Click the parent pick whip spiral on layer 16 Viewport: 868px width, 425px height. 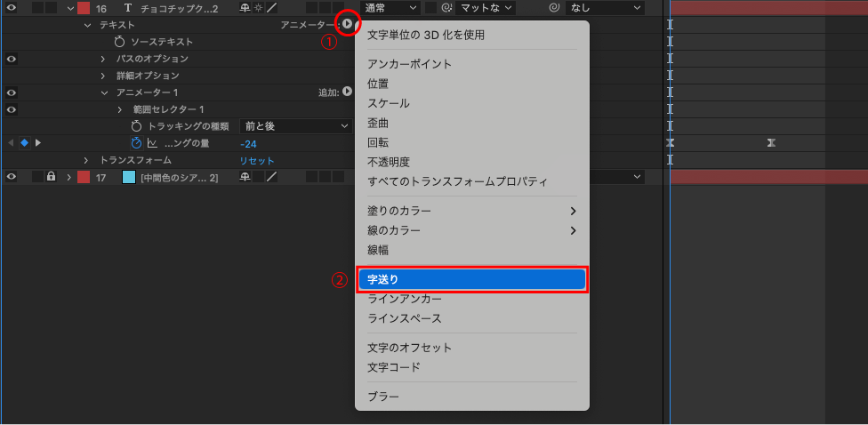[x=552, y=8]
